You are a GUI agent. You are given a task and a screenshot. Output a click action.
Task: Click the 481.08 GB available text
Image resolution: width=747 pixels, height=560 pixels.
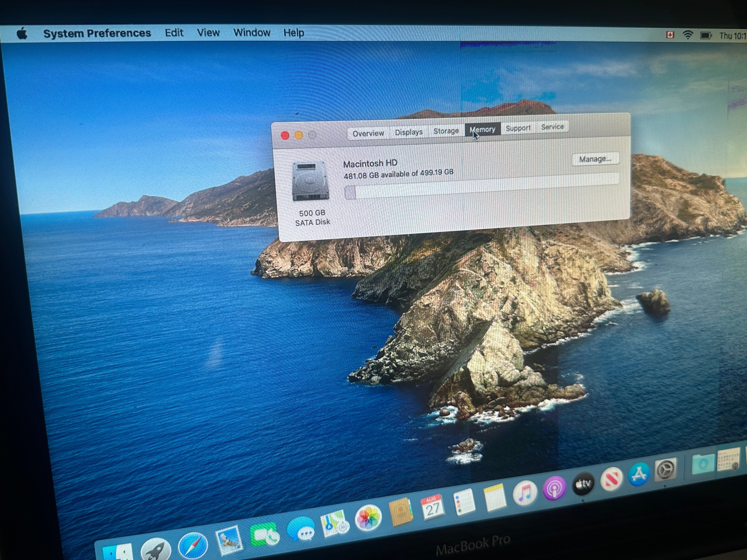click(x=398, y=174)
